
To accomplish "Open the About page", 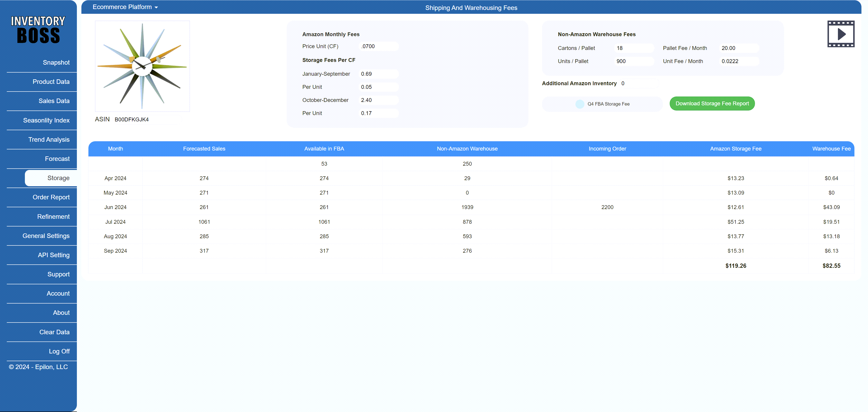I will [61, 313].
